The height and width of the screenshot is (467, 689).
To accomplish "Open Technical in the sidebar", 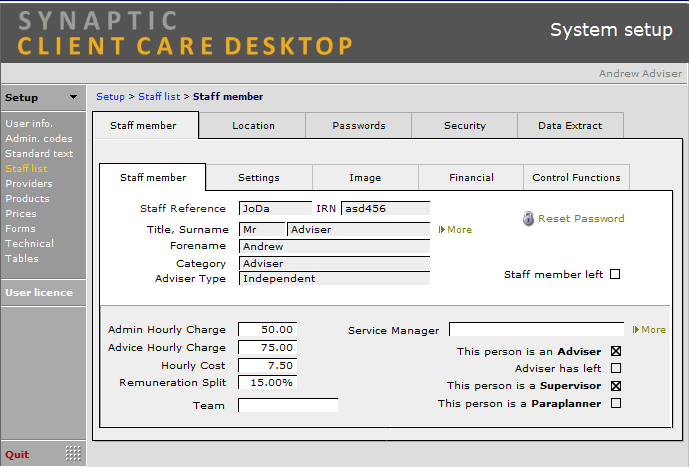I will click(x=29, y=243).
